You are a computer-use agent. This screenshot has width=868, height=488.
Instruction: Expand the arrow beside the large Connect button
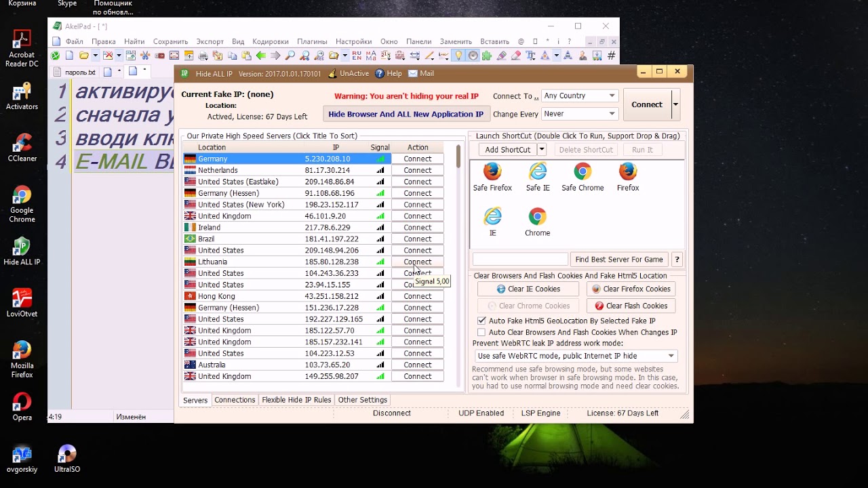pyautogui.click(x=675, y=104)
